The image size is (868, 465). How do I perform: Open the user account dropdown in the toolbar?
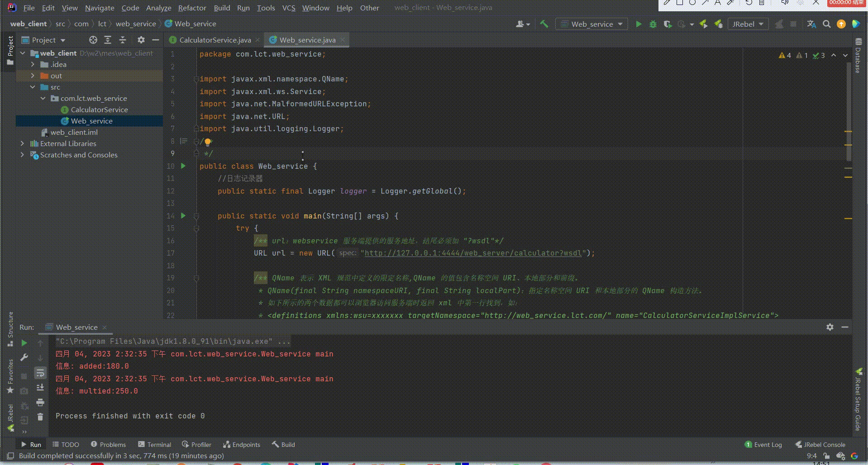[x=523, y=24]
